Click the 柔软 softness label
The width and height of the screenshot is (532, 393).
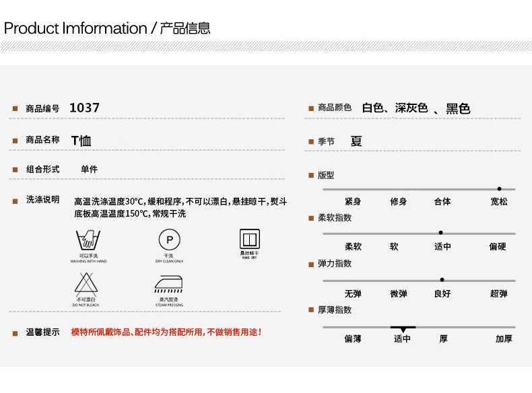coord(353,246)
